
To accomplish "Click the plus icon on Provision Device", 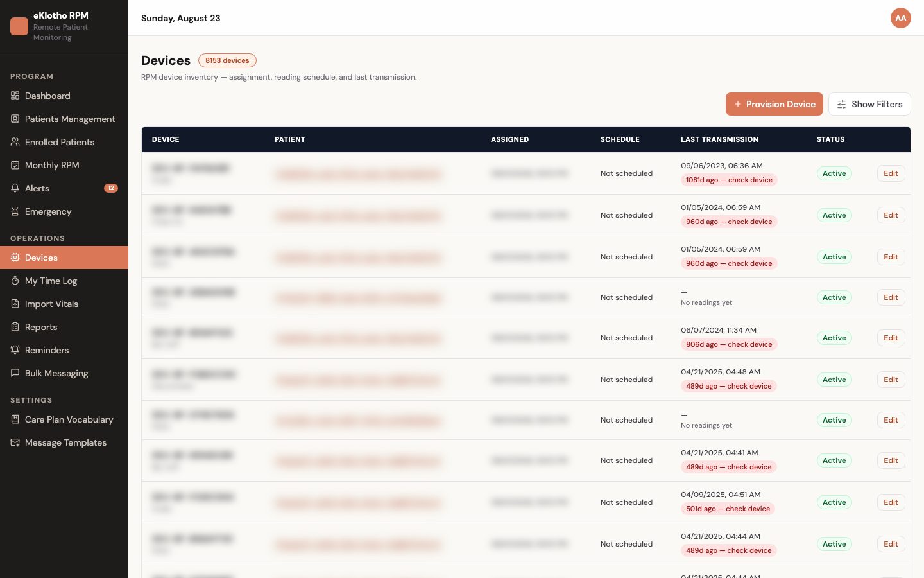I will click(738, 104).
